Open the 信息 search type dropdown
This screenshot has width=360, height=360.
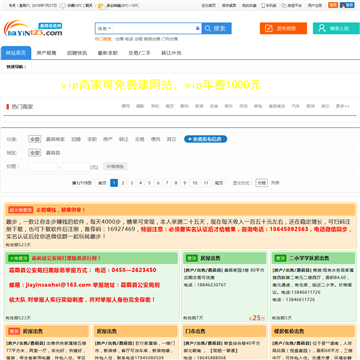104,29
